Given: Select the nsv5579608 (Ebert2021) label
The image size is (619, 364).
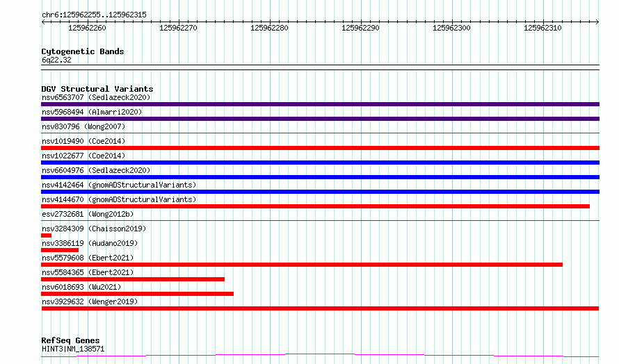Looking at the screenshot, I should pyautogui.click(x=88, y=258).
